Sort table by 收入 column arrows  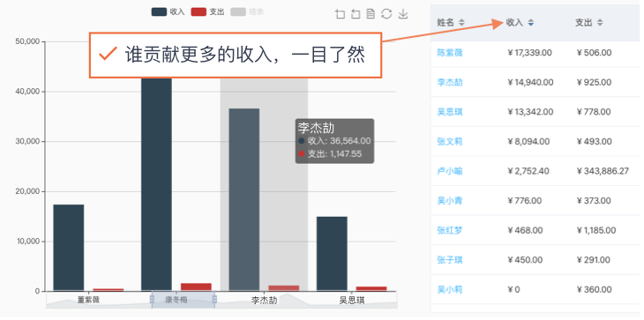pyautogui.click(x=531, y=23)
